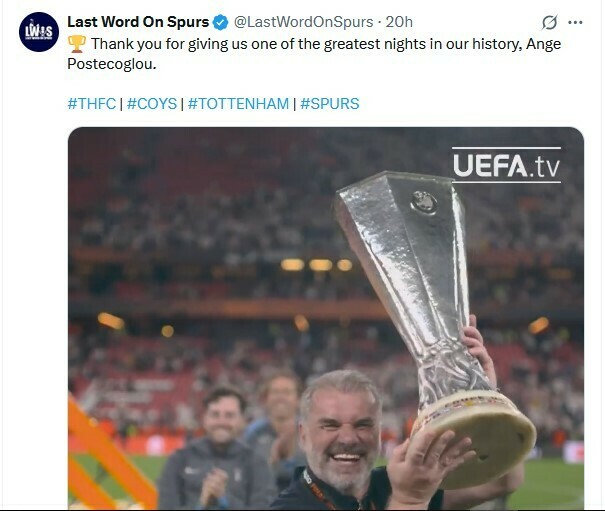Image resolution: width=605 pixels, height=511 pixels.
Task: Open the three-dot more options menu
Action: point(575,22)
